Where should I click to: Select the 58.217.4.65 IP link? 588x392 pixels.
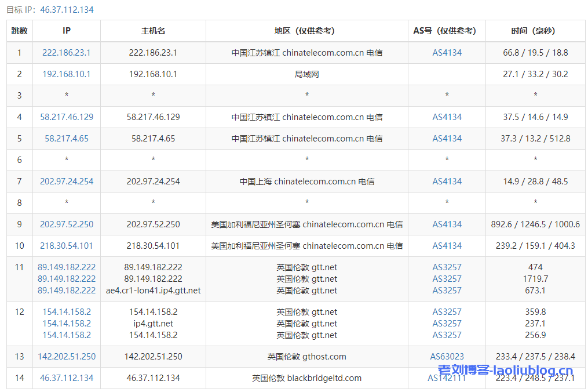[66, 139]
